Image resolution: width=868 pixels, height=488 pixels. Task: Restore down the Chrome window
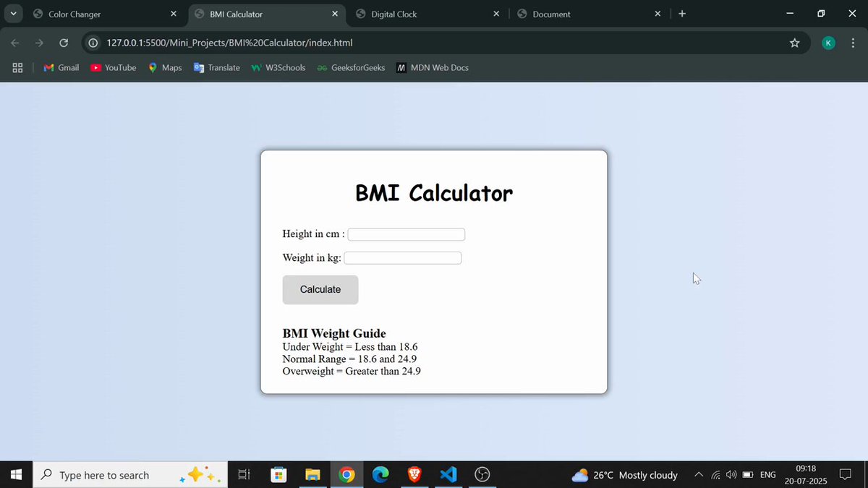coord(821,14)
